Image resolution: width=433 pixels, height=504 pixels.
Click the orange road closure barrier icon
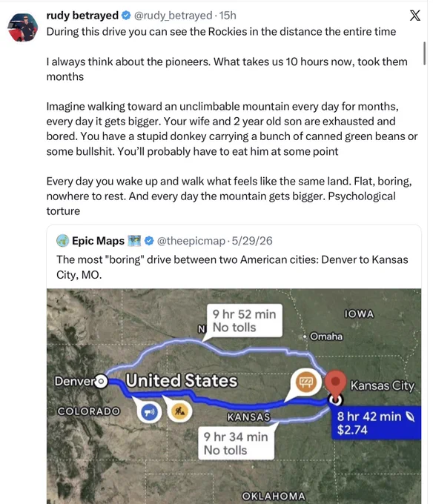click(305, 382)
